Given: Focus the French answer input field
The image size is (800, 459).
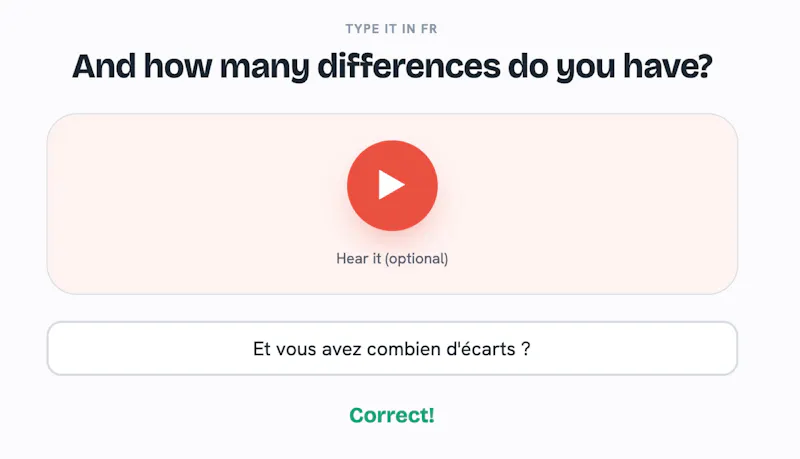Looking at the screenshot, I should [x=392, y=348].
